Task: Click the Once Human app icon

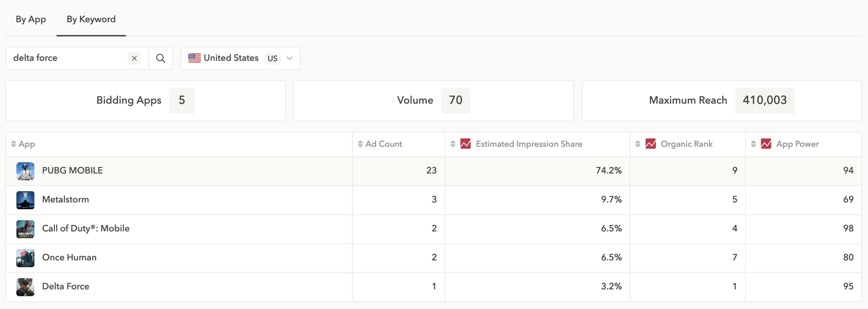Action: point(25,258)
